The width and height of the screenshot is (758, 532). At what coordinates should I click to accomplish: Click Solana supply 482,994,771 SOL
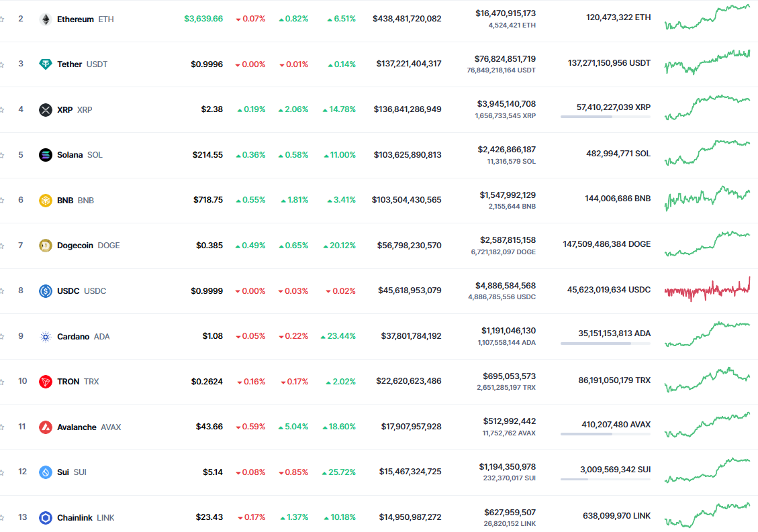618,154
